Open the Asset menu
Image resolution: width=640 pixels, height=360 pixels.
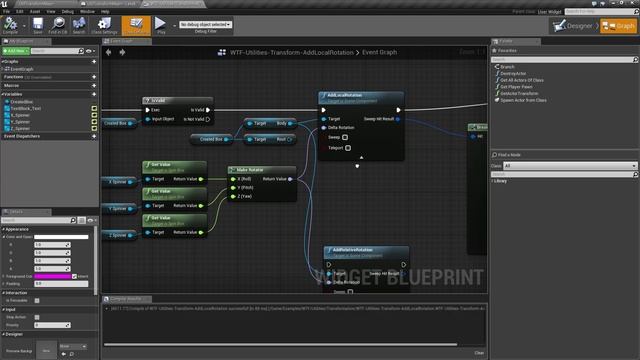click(x=35, y=11)
